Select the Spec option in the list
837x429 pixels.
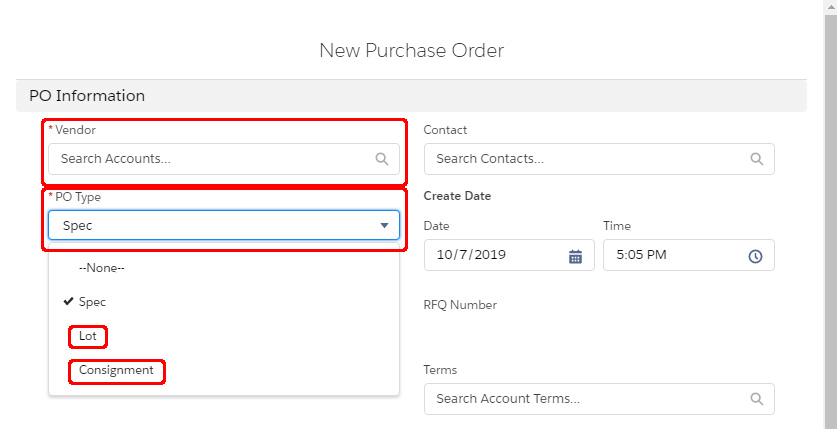[x=92, y=302]
